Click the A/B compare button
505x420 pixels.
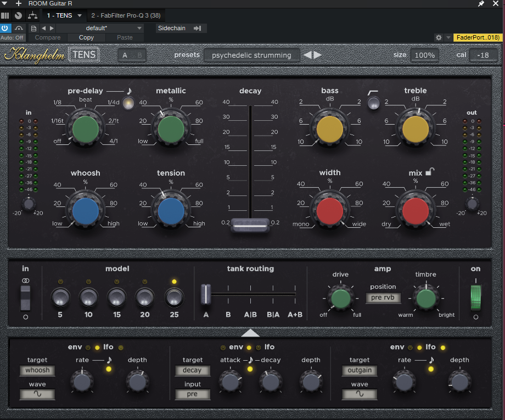pyautogui.click(x=132, y=55)
